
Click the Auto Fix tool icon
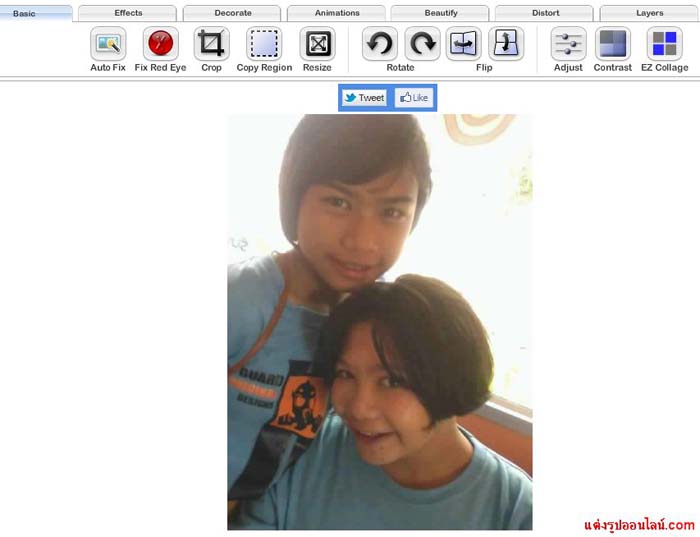[107, 44]
